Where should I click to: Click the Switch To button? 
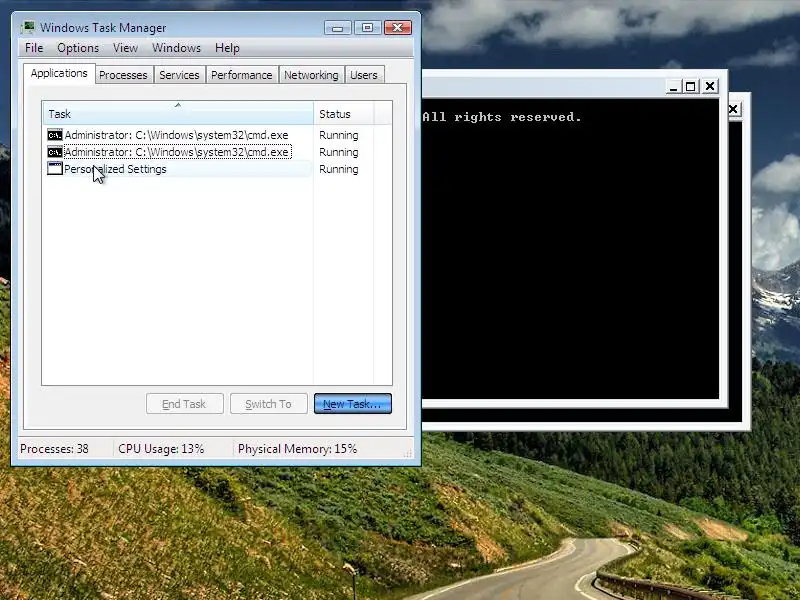point(269,404)
